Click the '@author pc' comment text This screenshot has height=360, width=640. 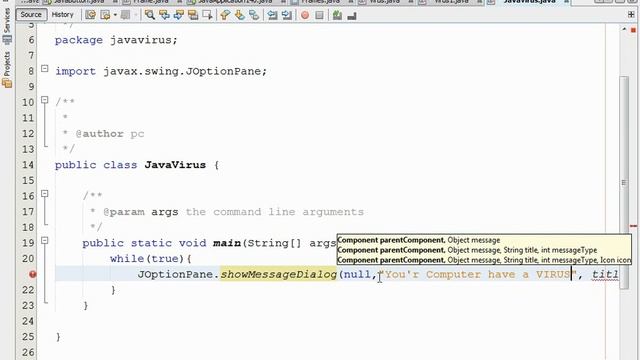coord(110,134)
